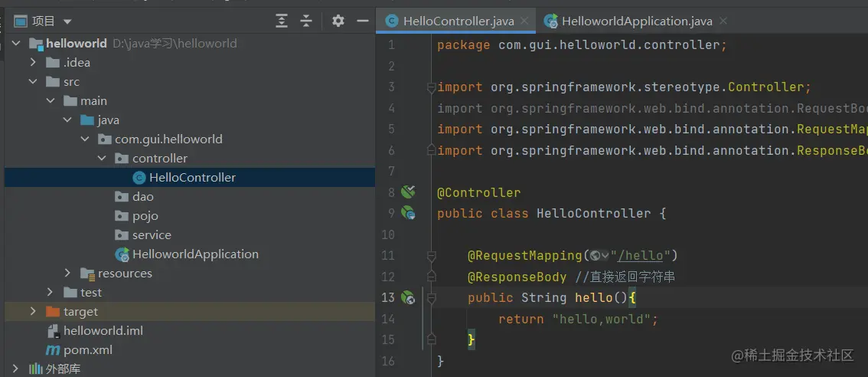Click fold end marker at line 15
868x377 pixels.
[x=431, y=339]
